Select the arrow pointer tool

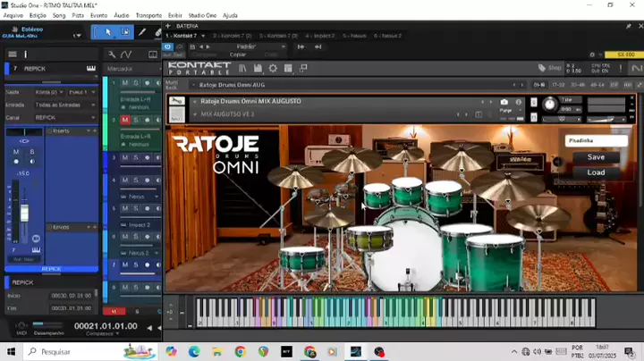109,32
